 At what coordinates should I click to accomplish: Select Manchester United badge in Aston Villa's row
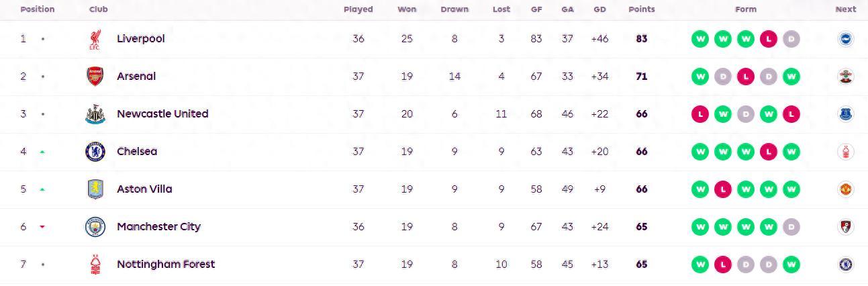[x=846, y=189]
